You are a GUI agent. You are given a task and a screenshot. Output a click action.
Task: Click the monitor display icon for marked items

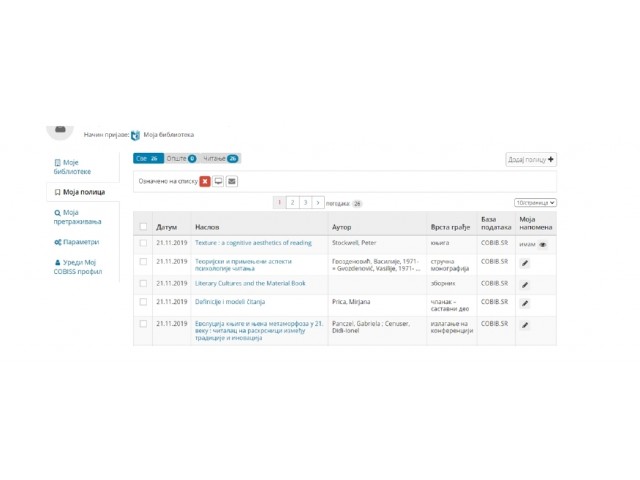pos(218,181)
